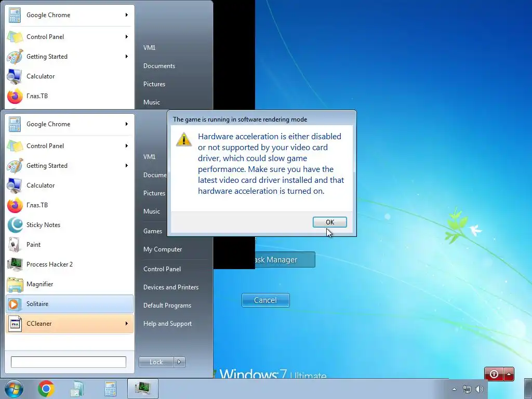Open Games in the start menu right pane

coord(153,231)
